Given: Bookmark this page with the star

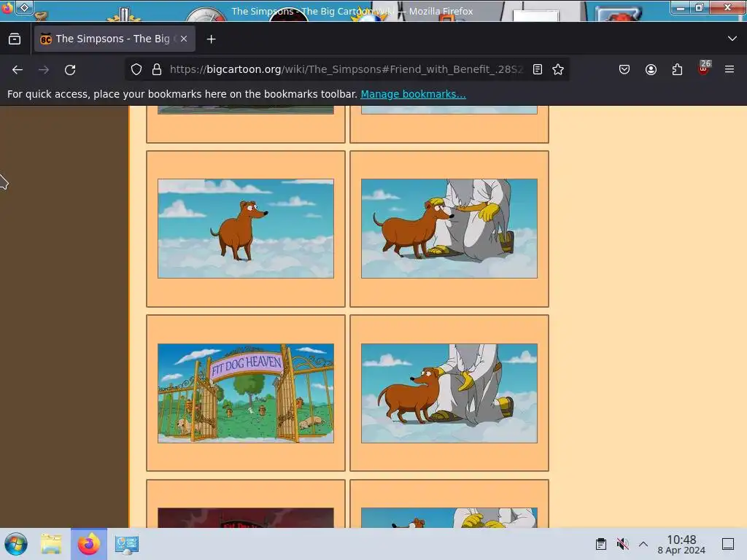Looking at the screenshot, I should click(x=558, y=69).
